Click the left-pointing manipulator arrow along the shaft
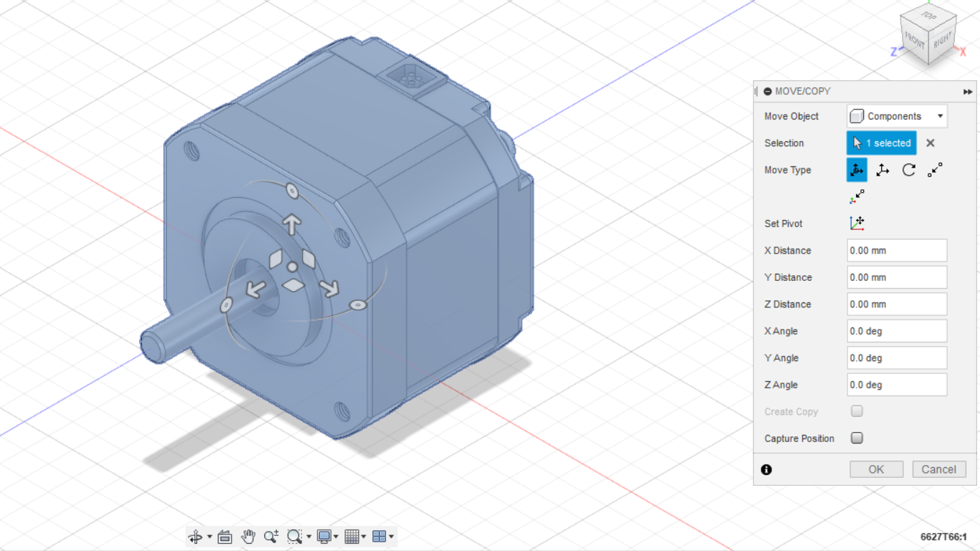The image size is (980, 551). point(255,289)
